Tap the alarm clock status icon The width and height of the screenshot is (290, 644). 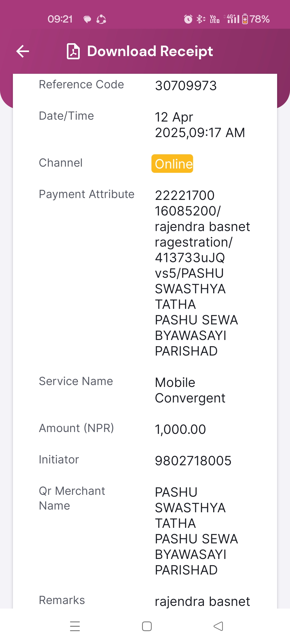[x=188, y=19]
